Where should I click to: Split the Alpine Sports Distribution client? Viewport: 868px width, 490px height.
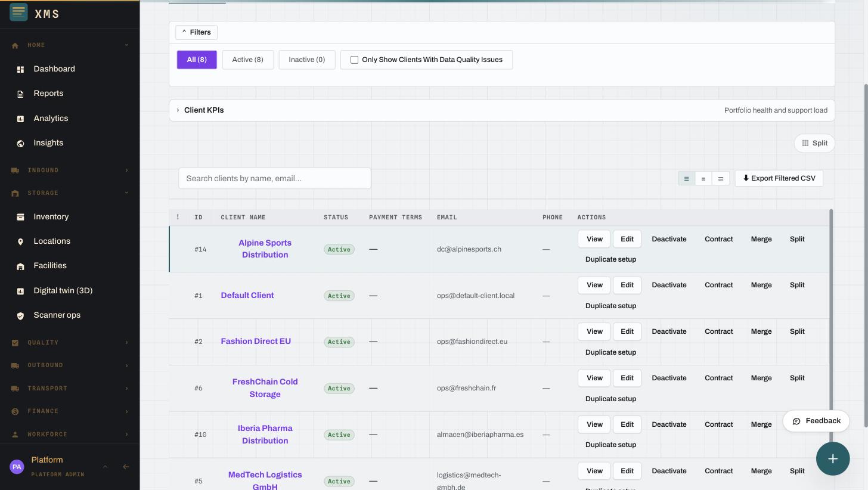[x=797, y=239]
